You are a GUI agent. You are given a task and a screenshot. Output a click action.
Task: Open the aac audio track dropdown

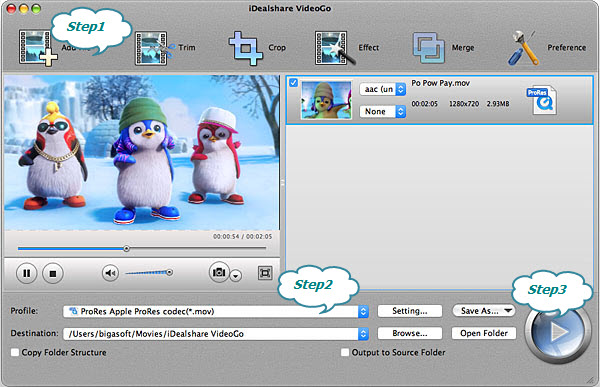click(x=383, y=89)
